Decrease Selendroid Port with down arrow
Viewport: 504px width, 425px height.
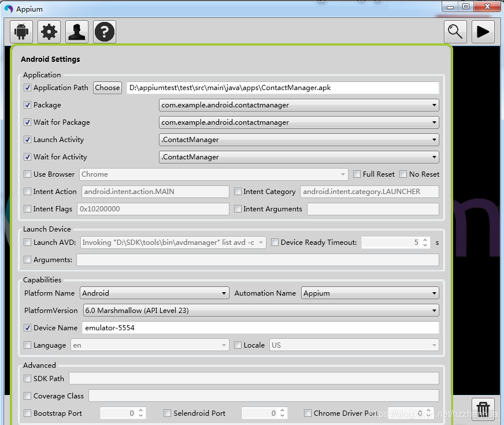click(x=282, y=416)
